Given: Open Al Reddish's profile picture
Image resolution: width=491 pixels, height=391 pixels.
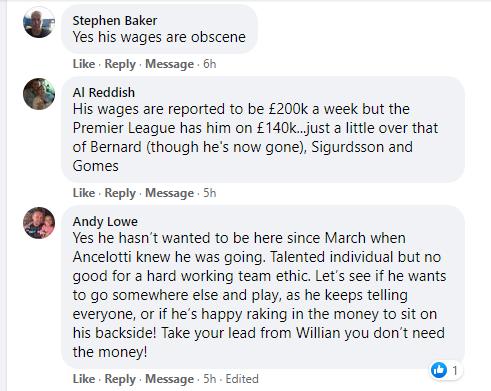Looking at the screenshot, I should (x=39, y=94).
